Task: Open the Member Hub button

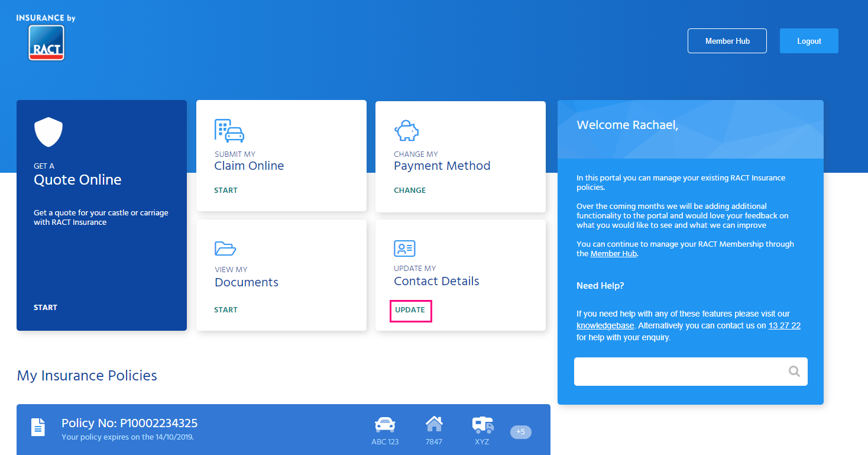Action: (727, 41)
